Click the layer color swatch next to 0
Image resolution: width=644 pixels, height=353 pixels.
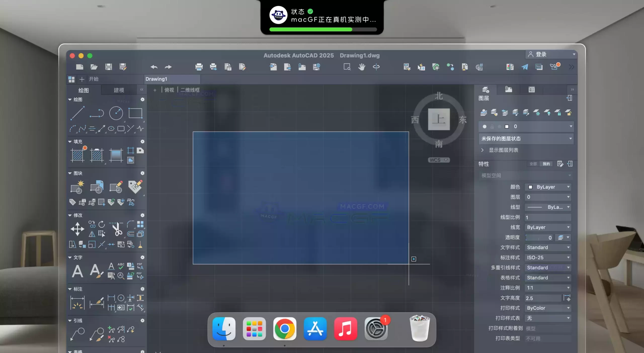pyautogui.click(x=507, y=127)
